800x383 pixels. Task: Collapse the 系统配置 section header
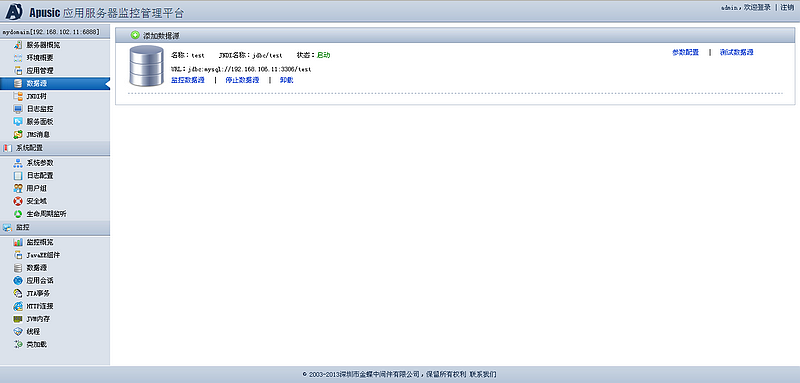tap(55, 148)
